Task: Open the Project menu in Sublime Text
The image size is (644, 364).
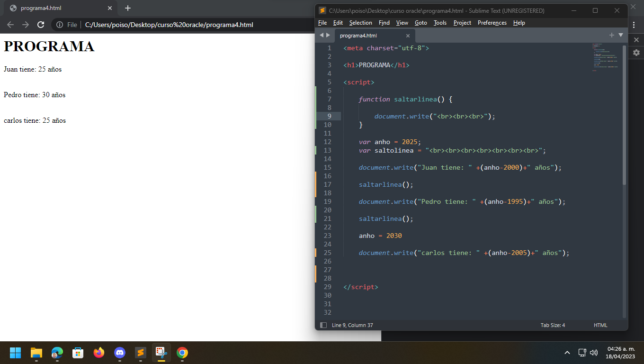Action: pyautogui.click(x=462, y=23)
